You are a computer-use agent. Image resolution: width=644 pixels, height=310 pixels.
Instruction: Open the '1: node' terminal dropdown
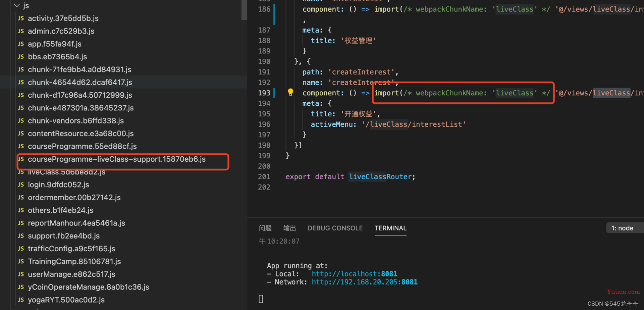[x=625, y=228]
